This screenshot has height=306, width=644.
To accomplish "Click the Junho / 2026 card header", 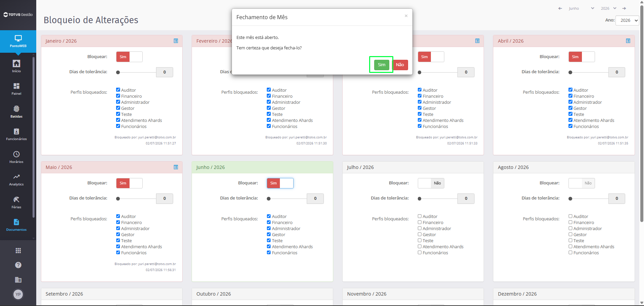I will [262, 167].
